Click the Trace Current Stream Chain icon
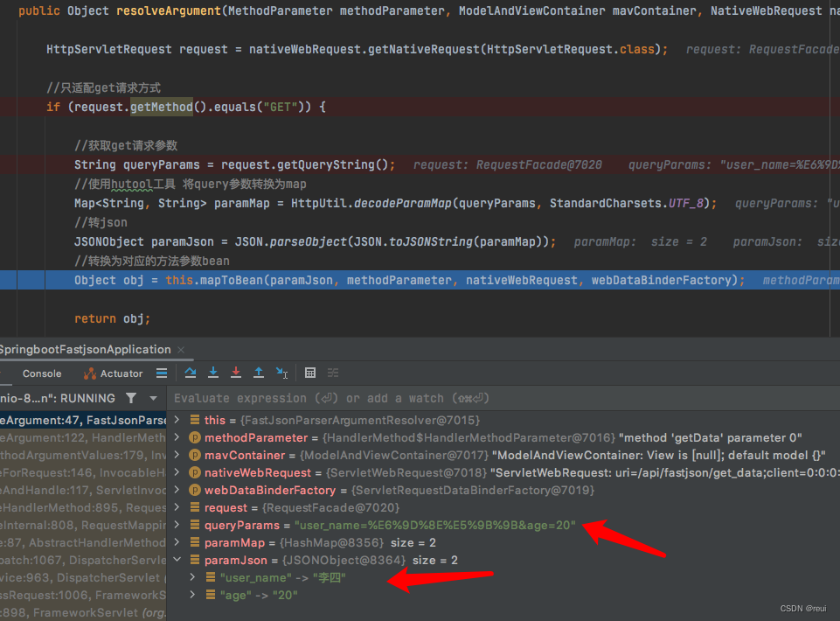The height and width of the screenshot is (621, 840). (x=333, y=373)
